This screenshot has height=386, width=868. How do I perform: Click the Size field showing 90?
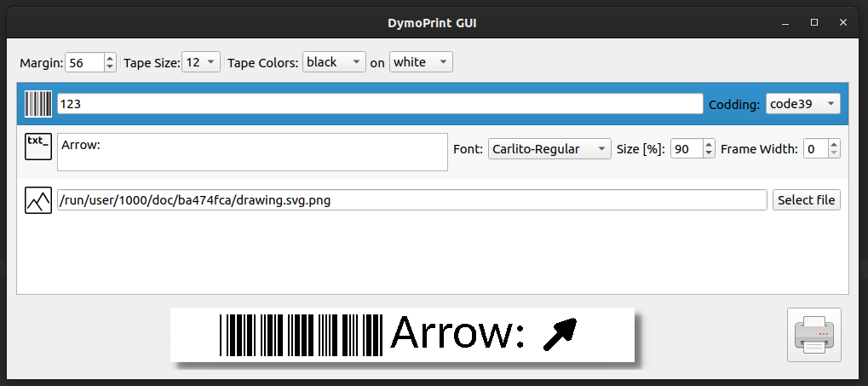pyautogui.click(x=687, y=149)
